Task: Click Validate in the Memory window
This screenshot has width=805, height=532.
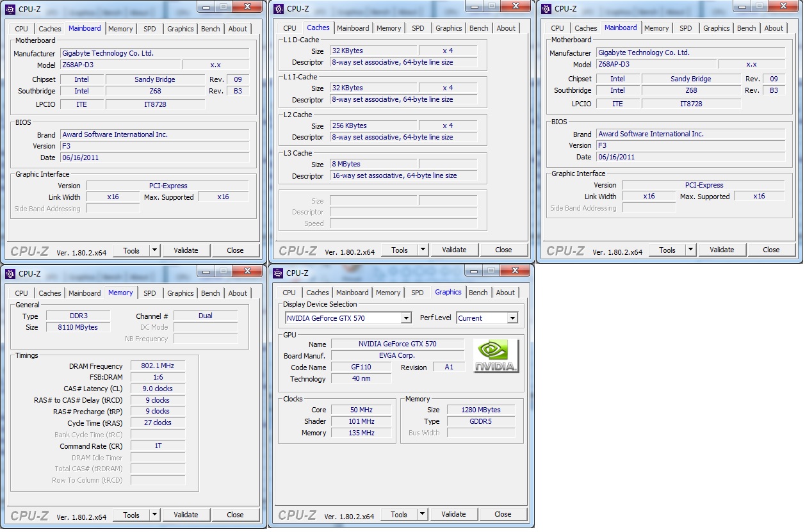Action: 186,515
